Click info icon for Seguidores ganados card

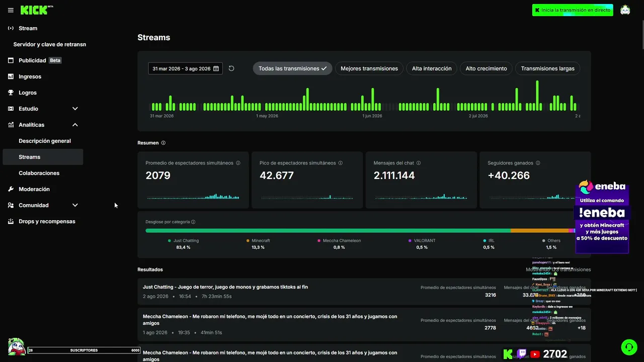pyautogui.click(x=538, y=163)
